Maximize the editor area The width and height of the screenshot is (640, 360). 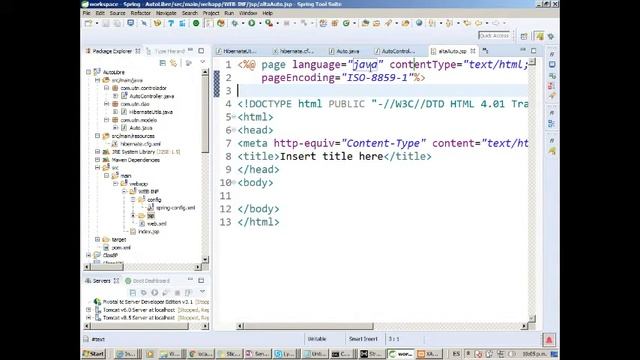tap(533, 51)
